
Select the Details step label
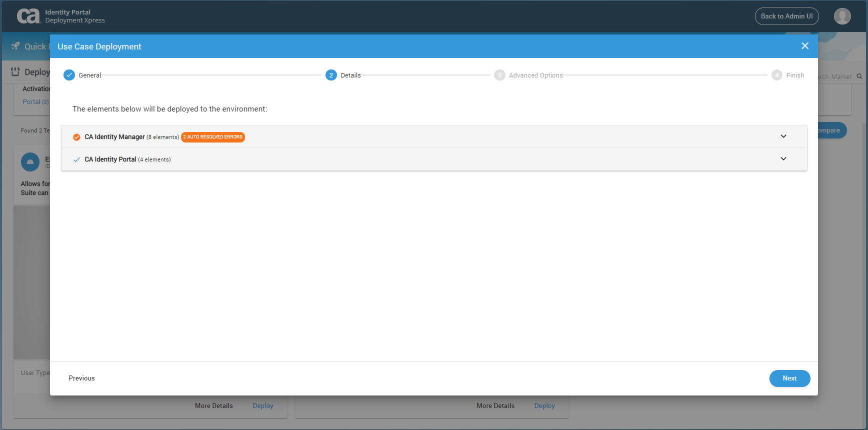click(350, 75)
